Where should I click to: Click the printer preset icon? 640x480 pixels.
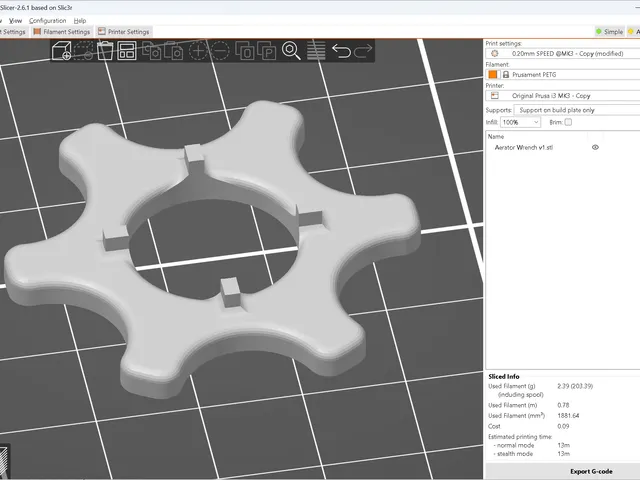coord(495,96)
